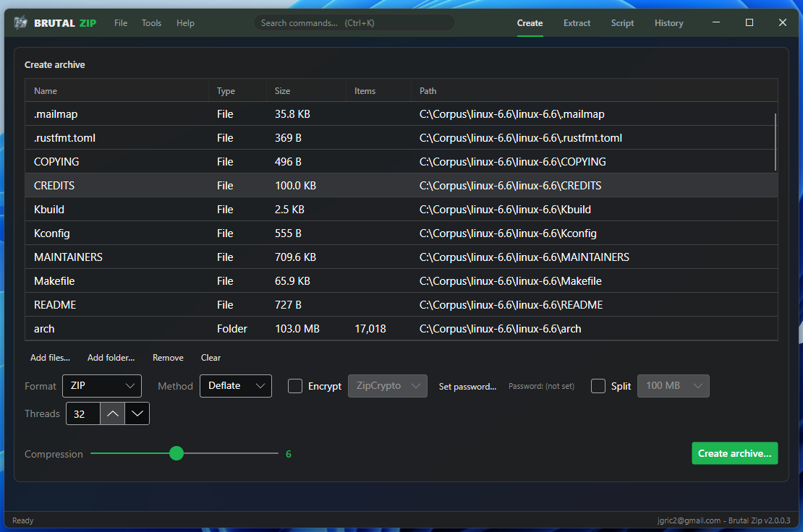The height and width of the screenshot is (532, 803).
Task: Decrease Threads with the down arrow
Action: pos(137,414)
